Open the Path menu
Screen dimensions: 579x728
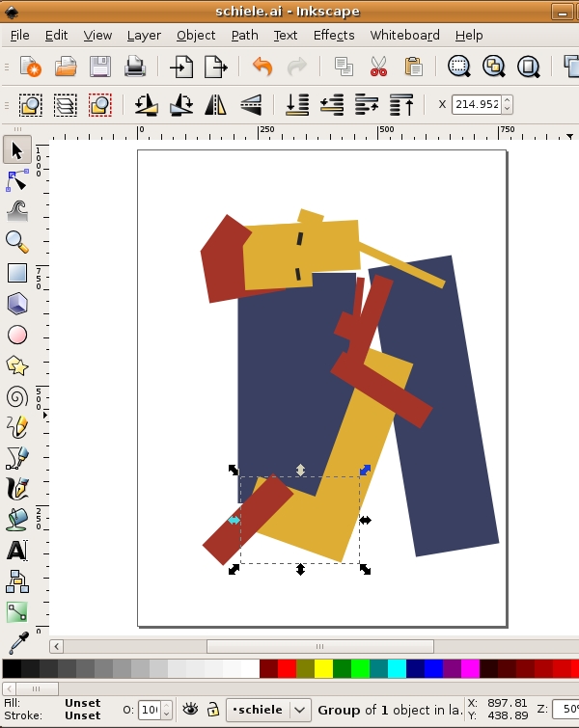(244, 36)
